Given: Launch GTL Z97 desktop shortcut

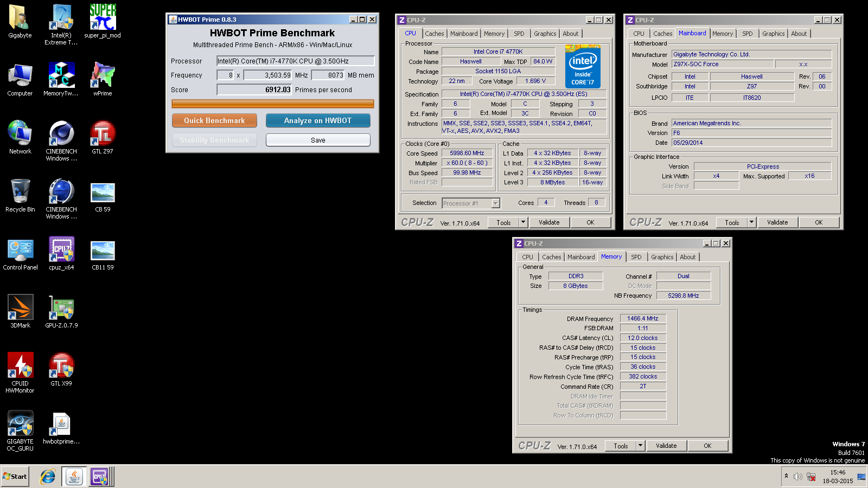Looking at the screenshot, I should coord(103,138).
